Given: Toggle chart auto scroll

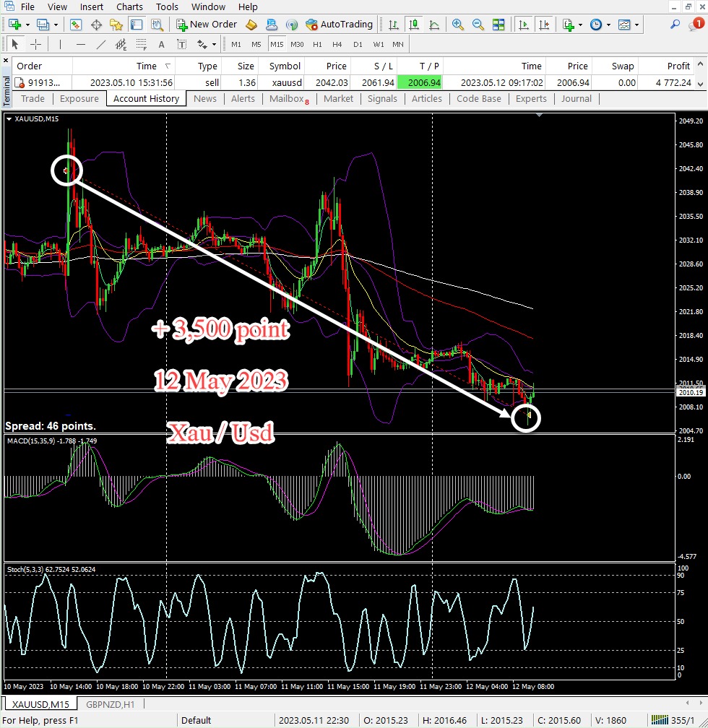Looking at the screenshot, I should click(x=523, y=25).
